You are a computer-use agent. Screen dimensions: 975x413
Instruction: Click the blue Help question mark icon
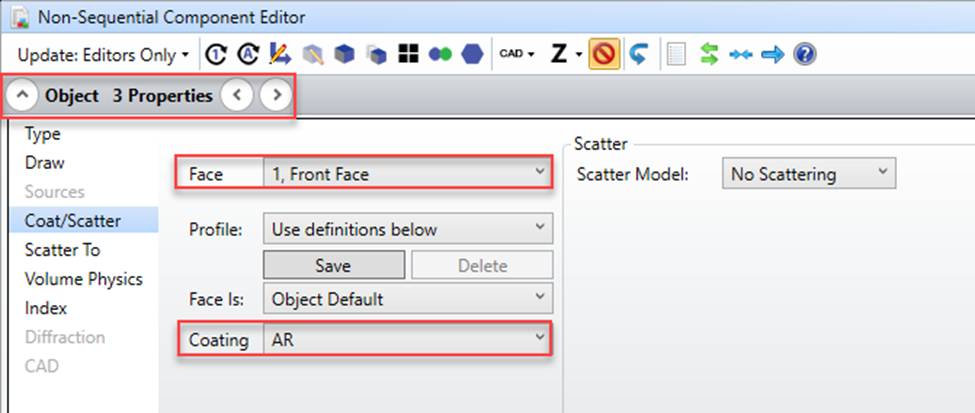coord(804,54)
